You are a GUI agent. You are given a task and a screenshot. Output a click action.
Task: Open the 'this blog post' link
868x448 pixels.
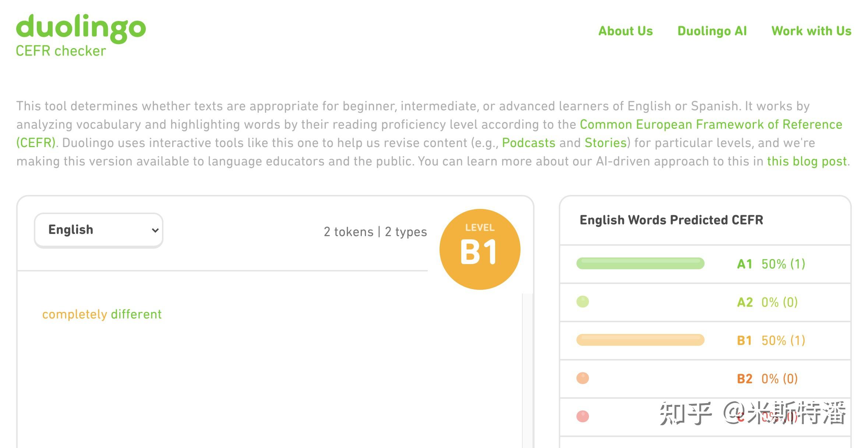pos(807,161)
